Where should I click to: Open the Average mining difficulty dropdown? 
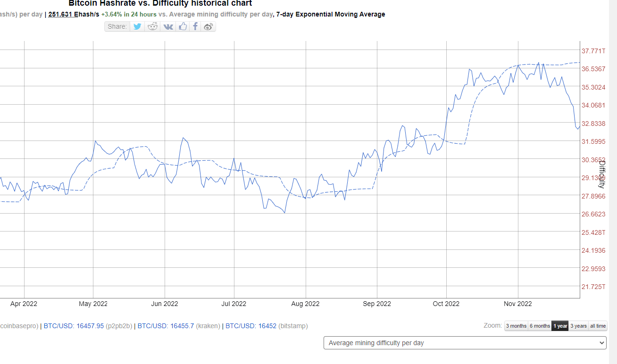click(x=465, y=343)
